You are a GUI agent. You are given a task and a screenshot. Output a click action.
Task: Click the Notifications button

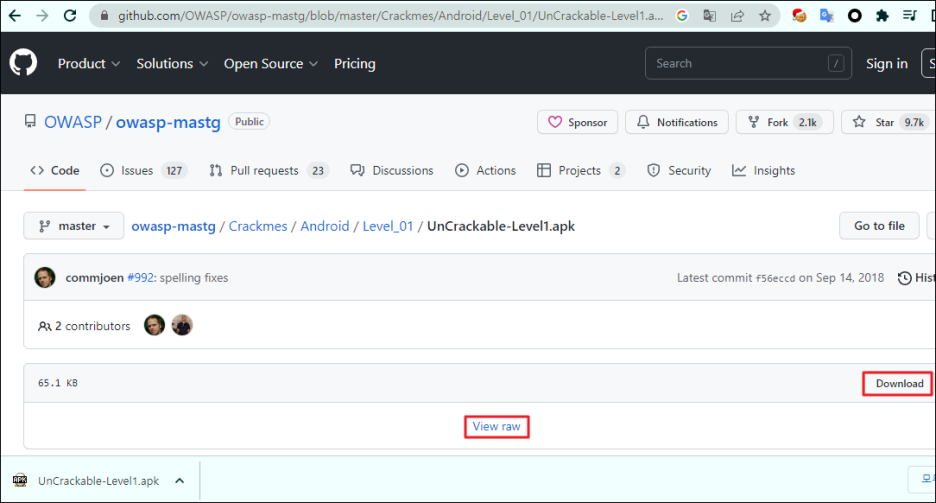click(x=677, y=122)
